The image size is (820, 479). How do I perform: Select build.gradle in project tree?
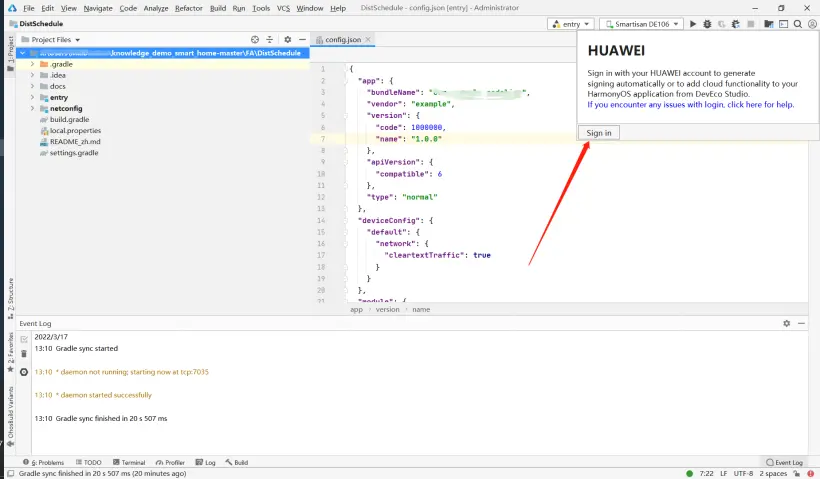(x=70, y=120)
